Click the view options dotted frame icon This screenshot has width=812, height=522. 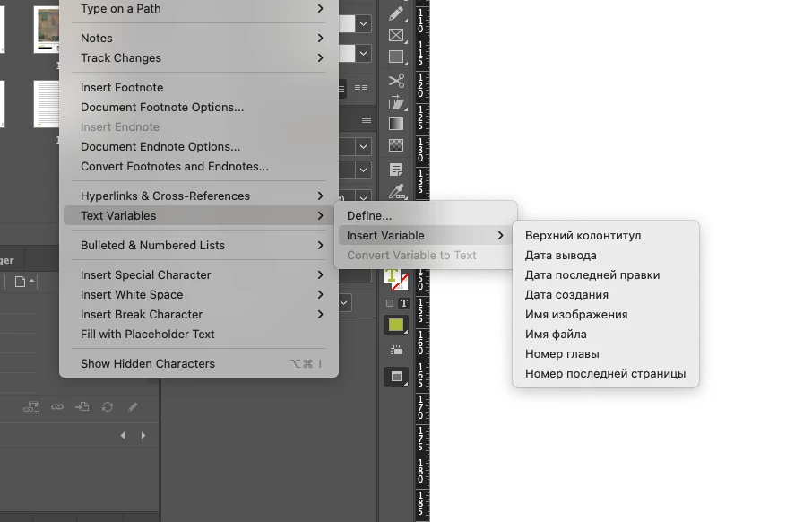[x=396, y=351]
